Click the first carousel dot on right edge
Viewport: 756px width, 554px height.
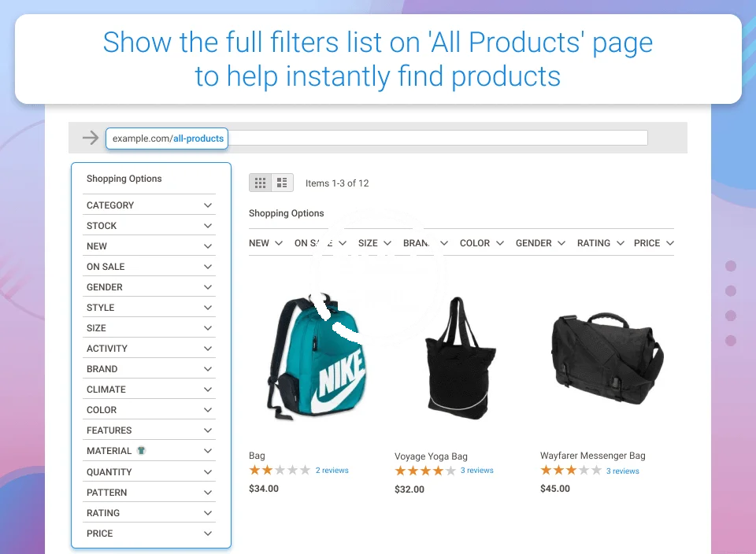coord(731,266)
